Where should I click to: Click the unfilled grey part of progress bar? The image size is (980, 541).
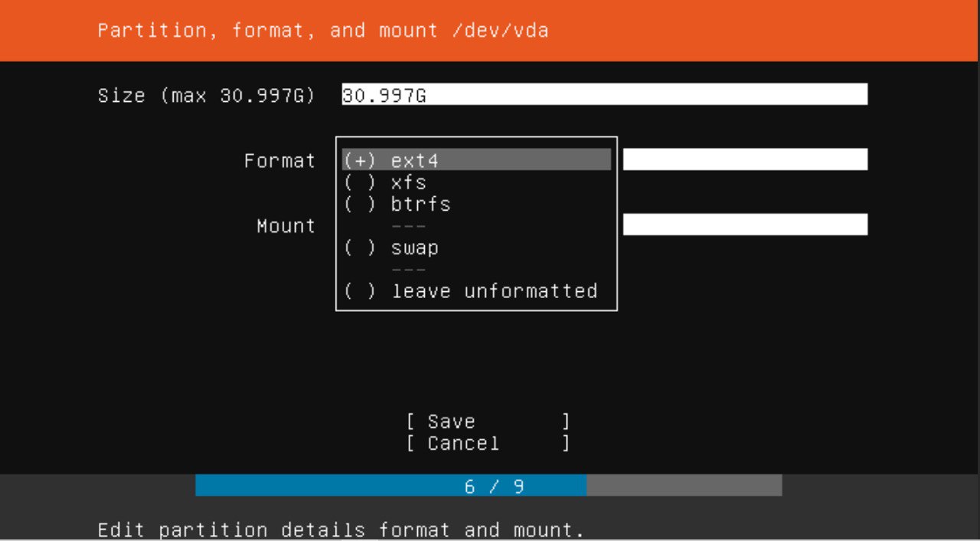click(684, 485)
